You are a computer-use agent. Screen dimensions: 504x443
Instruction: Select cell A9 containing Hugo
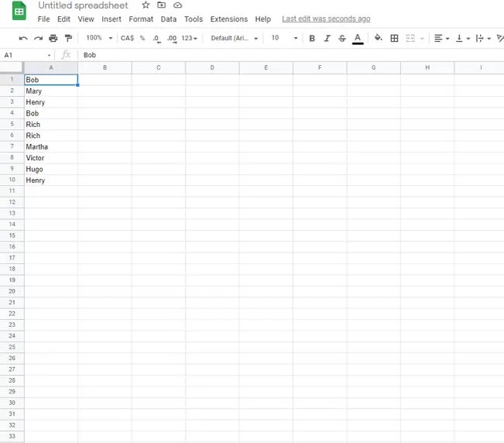click(x=51, y=169)
